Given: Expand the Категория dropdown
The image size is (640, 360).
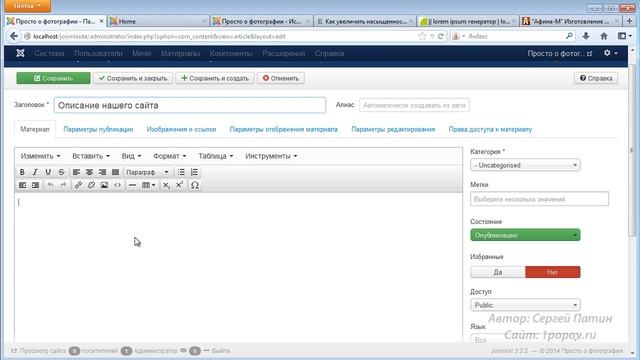Looking at the screenshot, I should 525,165.
